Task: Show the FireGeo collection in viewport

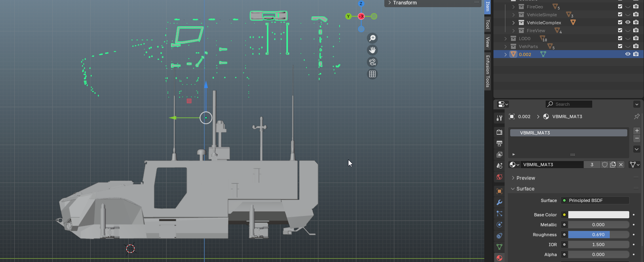Action: (628, 7)
